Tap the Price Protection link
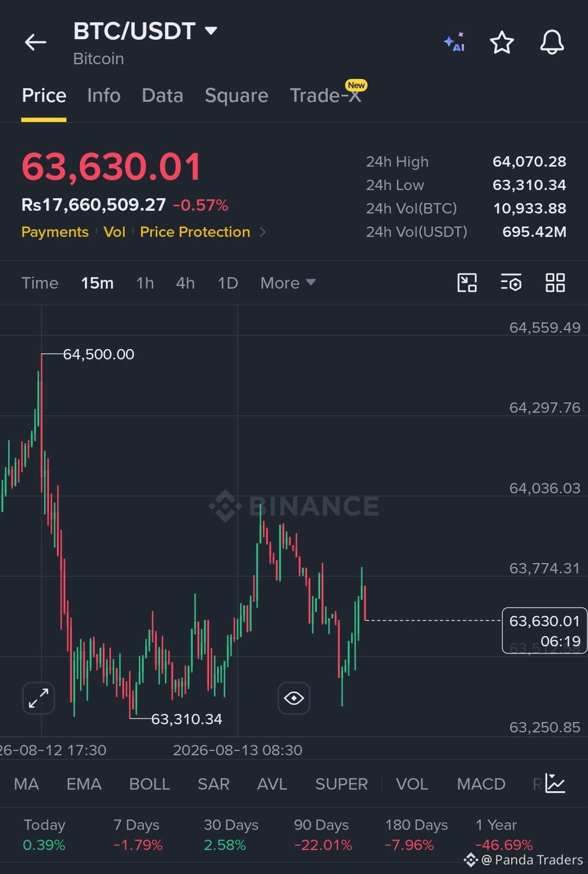The image size is (588, 874). pyautogui.click(x=195, y=232)
